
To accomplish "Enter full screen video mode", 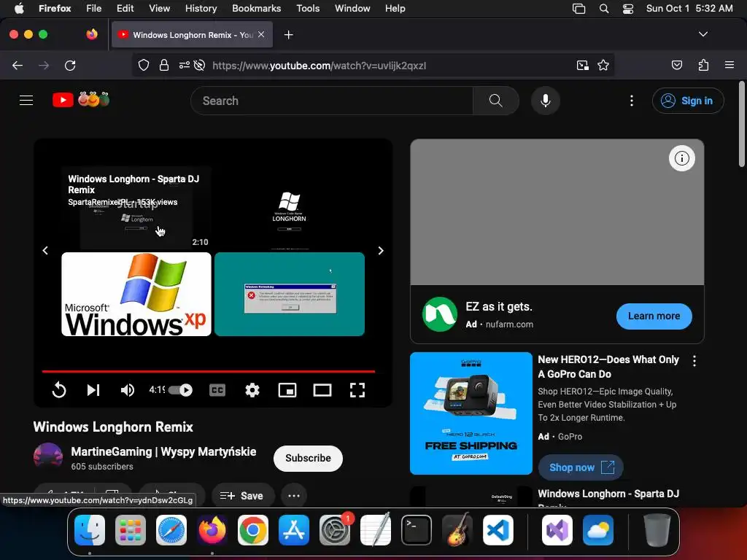I will [x=357, y=391].
